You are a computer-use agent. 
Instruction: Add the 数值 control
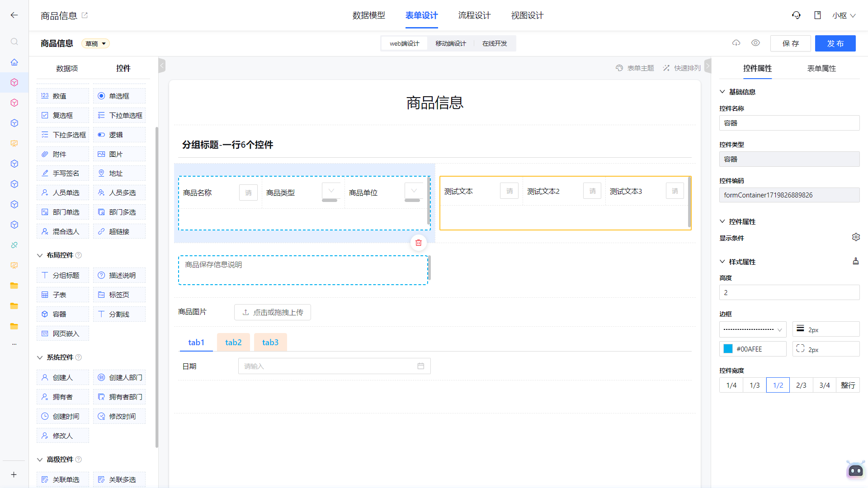click(63, 96)
